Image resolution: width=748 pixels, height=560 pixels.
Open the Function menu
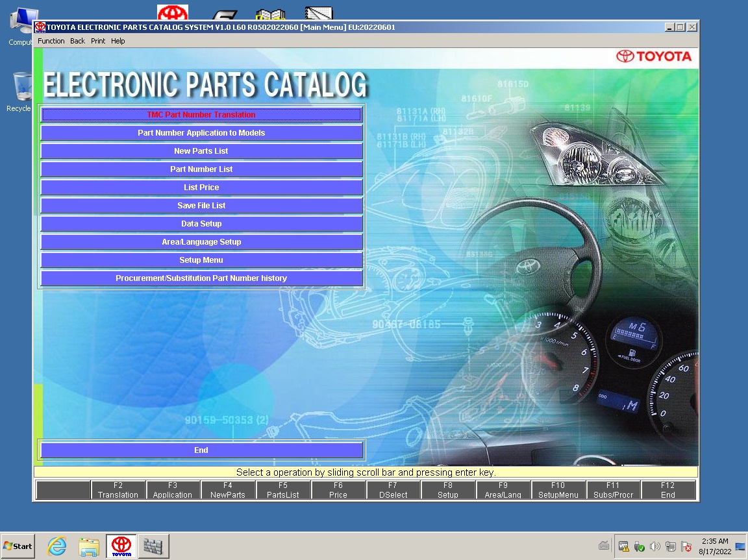coord(51,41)
